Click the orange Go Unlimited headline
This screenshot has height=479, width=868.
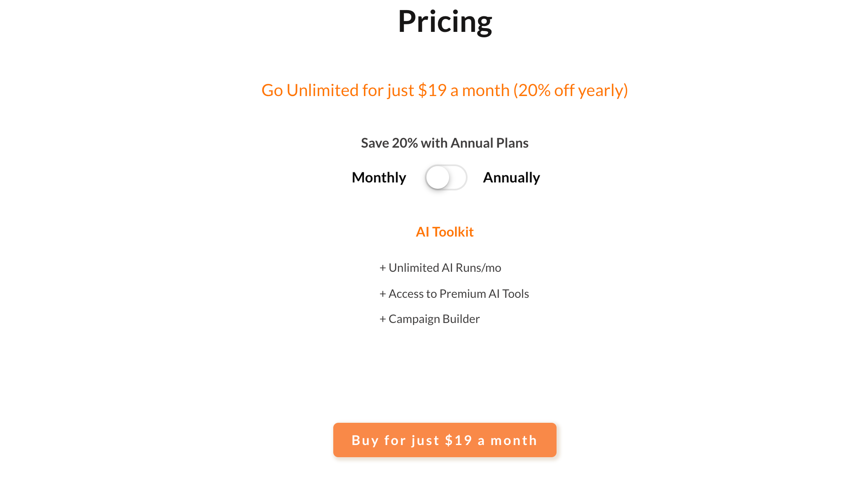coord(444,90)
